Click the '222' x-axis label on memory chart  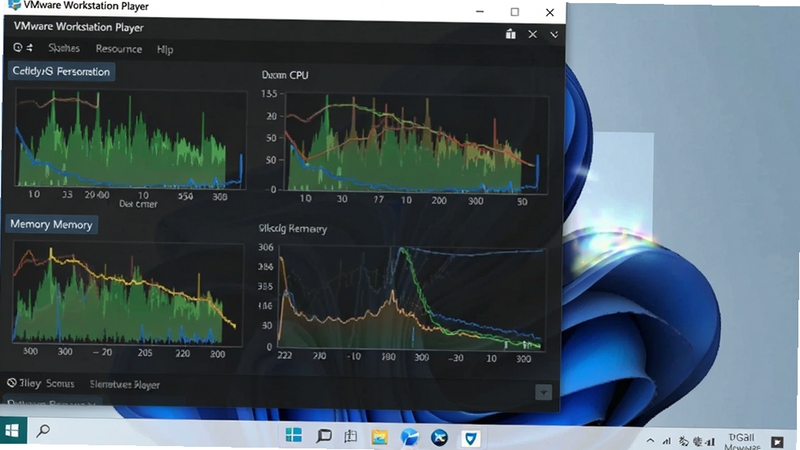coord(285,355)
